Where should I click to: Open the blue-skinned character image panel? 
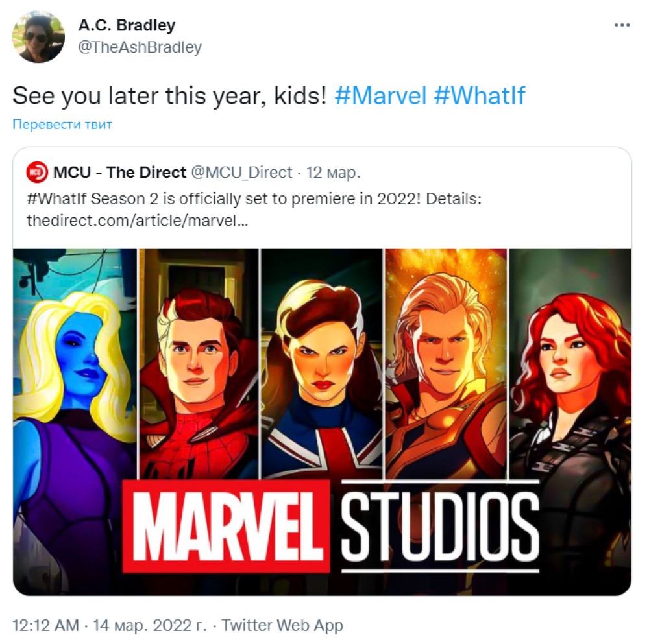coord(75,372)
